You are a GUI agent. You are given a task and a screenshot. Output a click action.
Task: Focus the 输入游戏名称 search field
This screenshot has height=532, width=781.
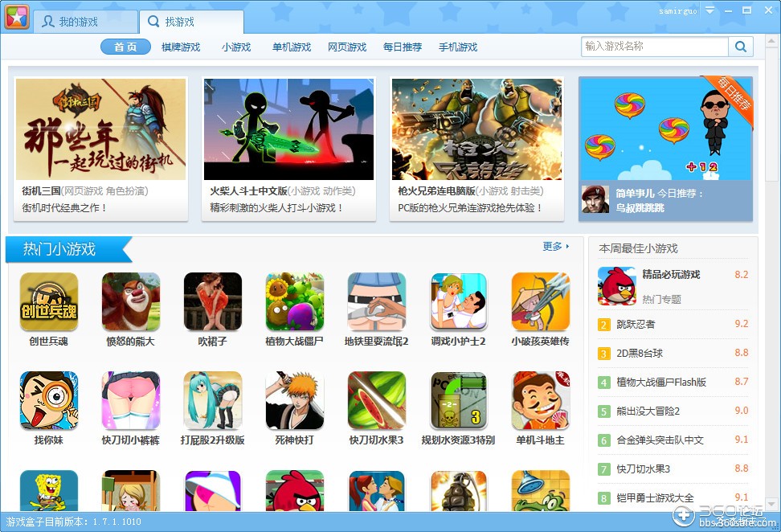[x=655, y=47]
